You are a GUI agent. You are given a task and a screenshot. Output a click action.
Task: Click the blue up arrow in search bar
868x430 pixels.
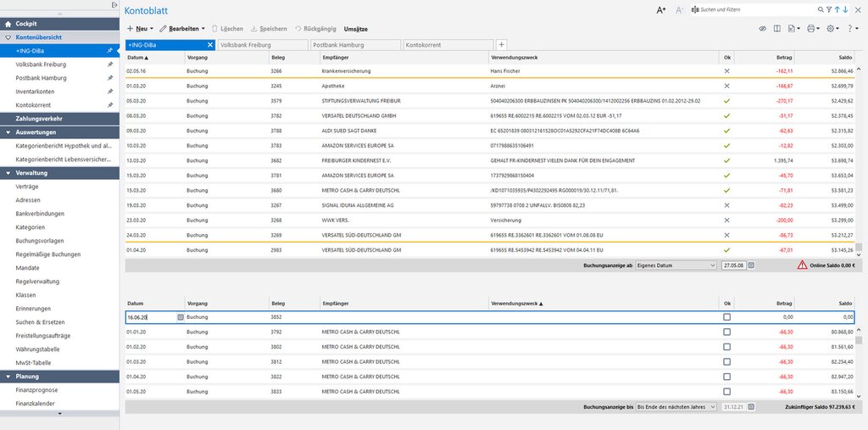pyautogui.click(x=837, y=9)
